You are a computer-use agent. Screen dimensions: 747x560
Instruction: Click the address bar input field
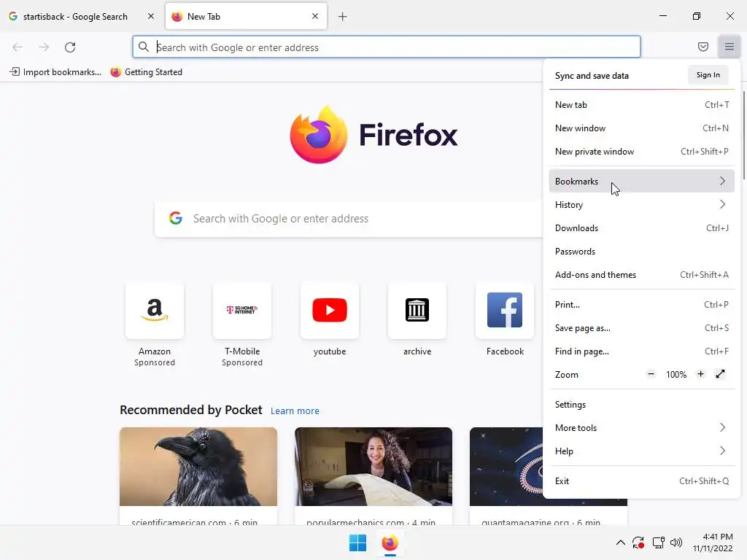[x=387, y=47]
